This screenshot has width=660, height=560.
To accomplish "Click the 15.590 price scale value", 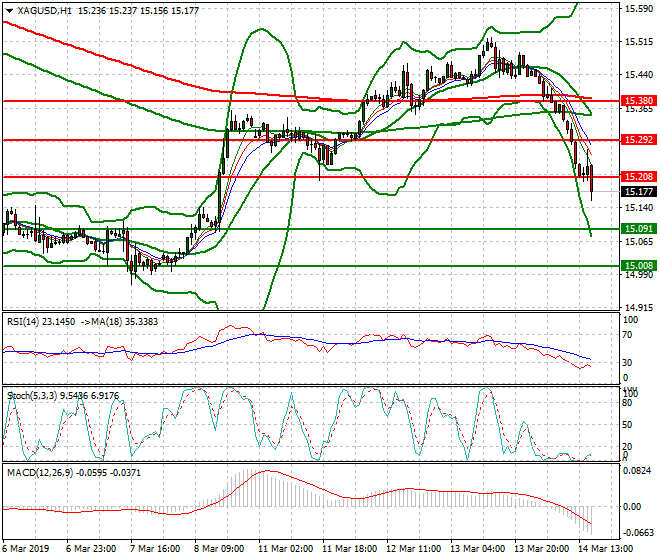I will 638,9.
